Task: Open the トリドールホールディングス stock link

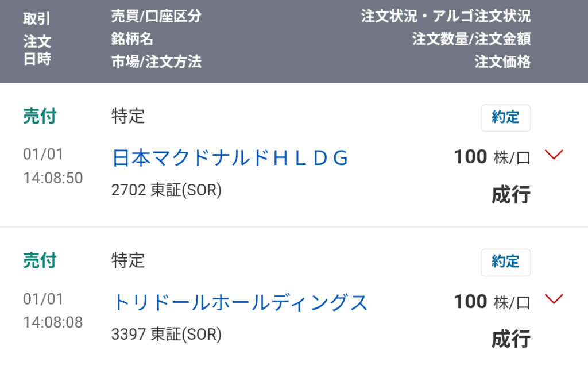Action: click(240, 302)
